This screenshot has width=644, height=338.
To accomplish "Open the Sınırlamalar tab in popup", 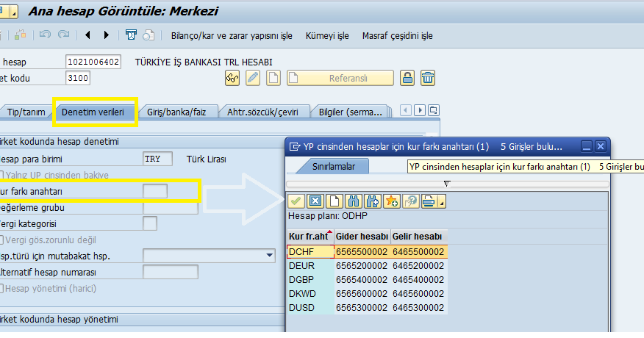I will pos(334,166).
